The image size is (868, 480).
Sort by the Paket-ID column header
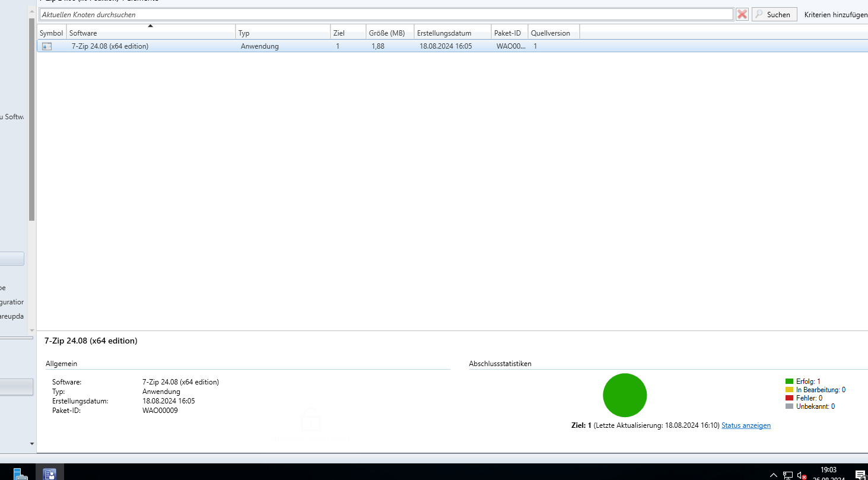[510, 33]
